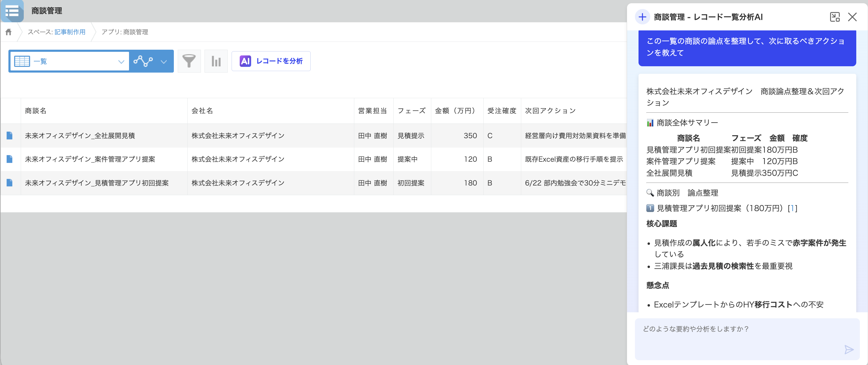The width and height of the screenshot is (868, 365).
Task: Open the filter funnel icon
Action: [189, 61]
